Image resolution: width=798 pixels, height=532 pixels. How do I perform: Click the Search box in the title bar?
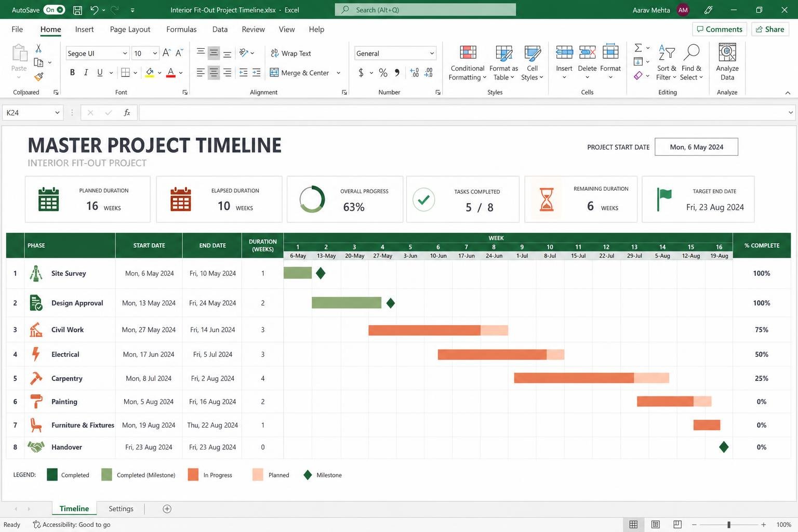pyautogui.click(x=425, y=10)
